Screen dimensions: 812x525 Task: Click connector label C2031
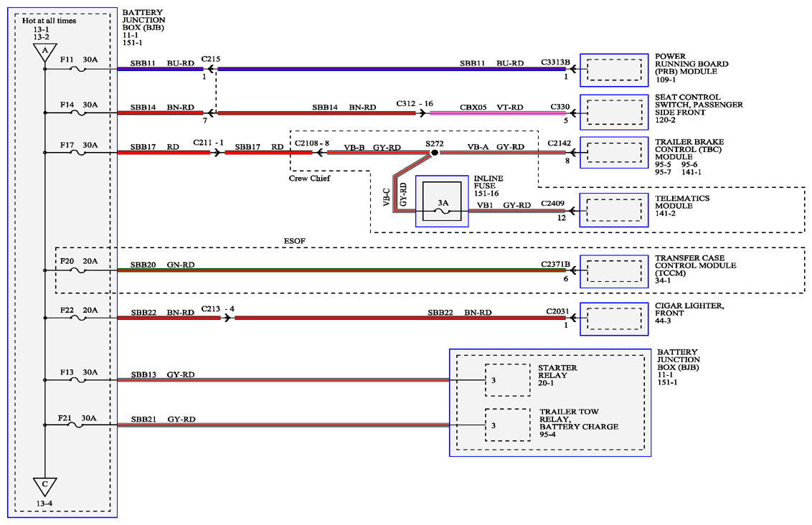pyautogui.click(x=558, y=312)
